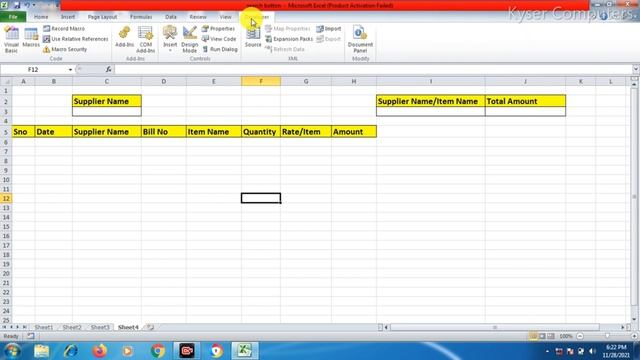Click the horizontal scrollbar

pyautogui.click(x=495, y=327)
